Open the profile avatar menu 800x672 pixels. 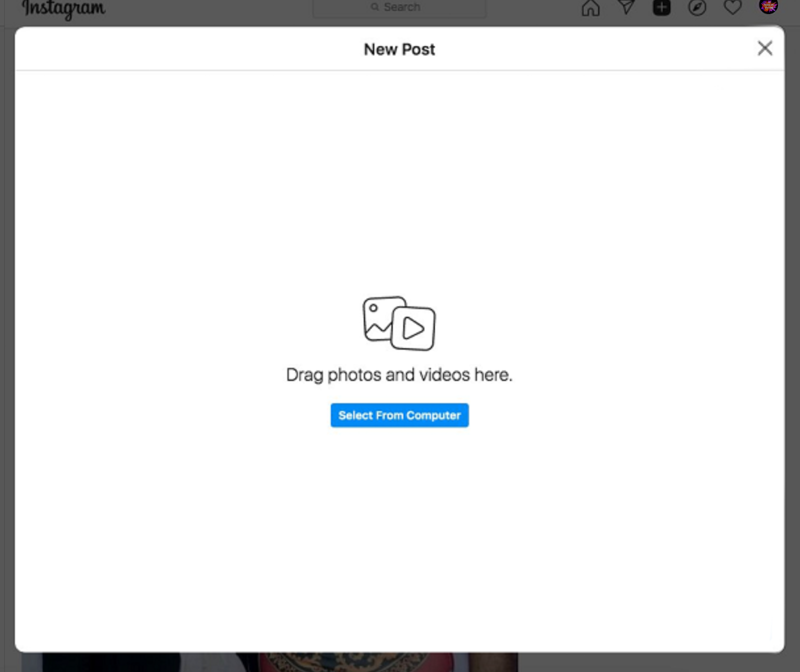[768, 6]
